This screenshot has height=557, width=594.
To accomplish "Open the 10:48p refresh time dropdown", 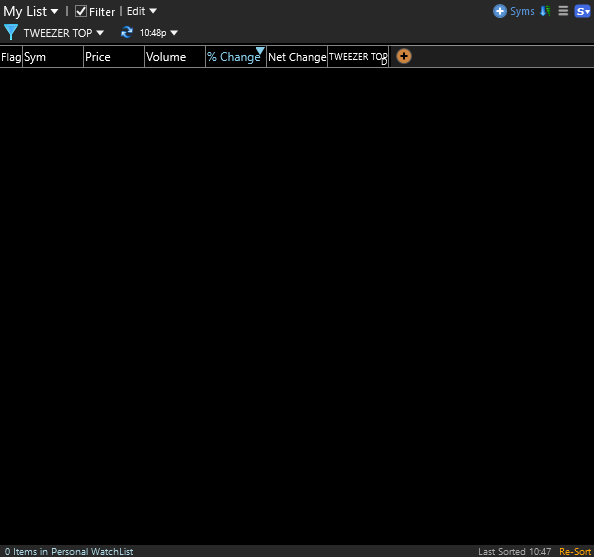I will tap(159, 33).
